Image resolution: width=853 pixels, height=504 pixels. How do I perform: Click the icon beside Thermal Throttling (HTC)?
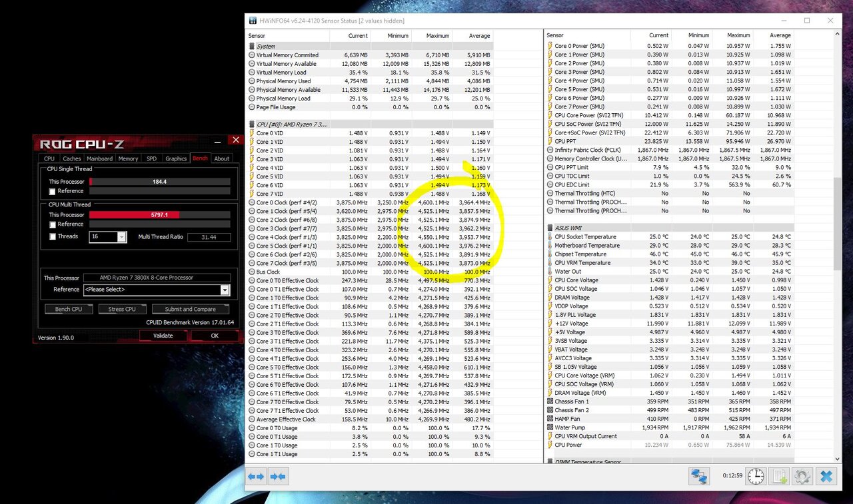[x=549, y=194]
